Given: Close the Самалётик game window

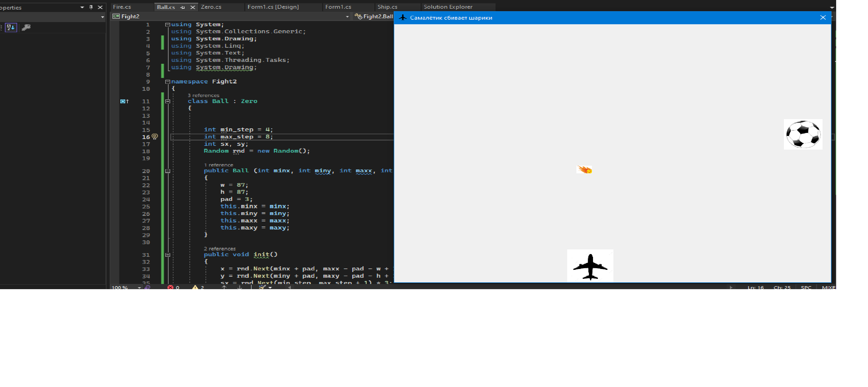Looking at the screenshot, I should click(823, 17).
